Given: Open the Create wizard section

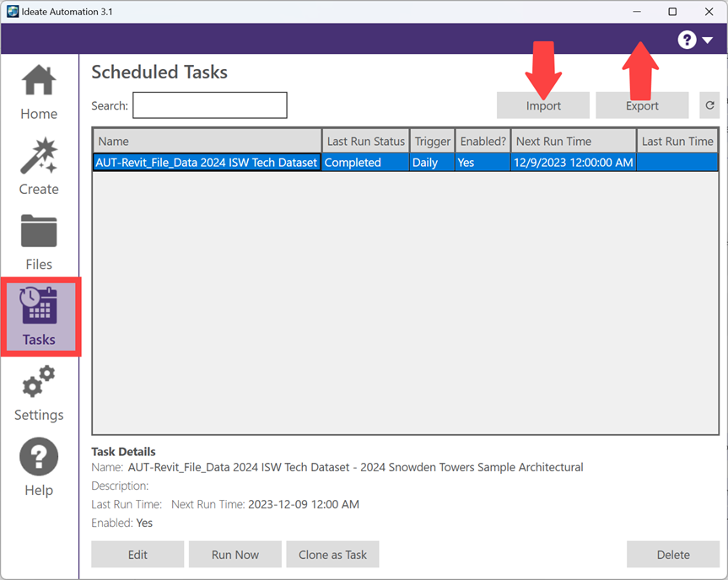Looking at the screenshot, I should (39, 167).
